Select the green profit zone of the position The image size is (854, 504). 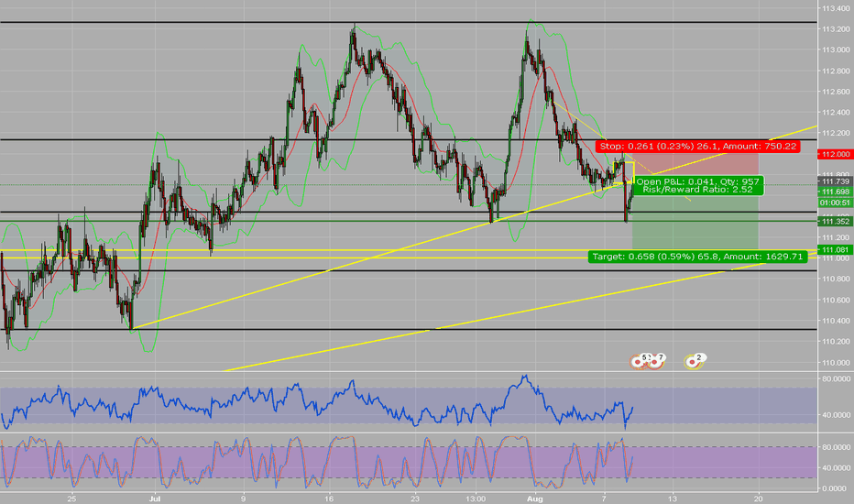pyautogui.click(x=695, y=223)
